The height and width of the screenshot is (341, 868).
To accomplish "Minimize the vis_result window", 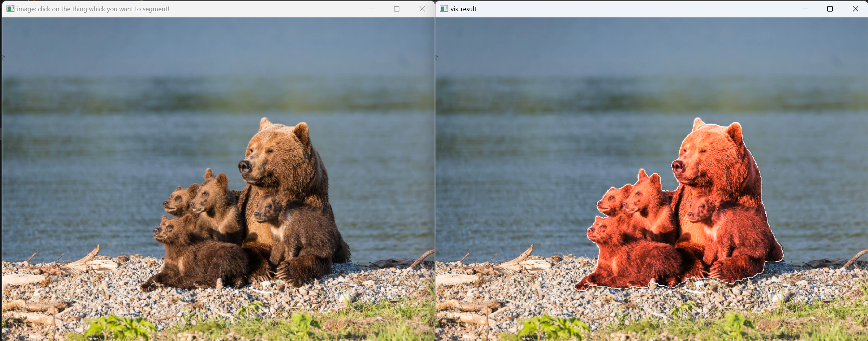I will pos(805,9).
